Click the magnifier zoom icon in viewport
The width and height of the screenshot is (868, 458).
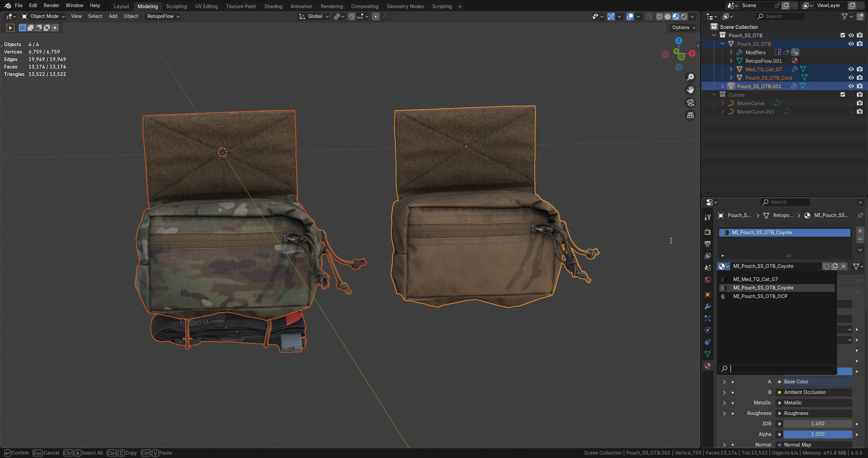click(x=691, y=77)
